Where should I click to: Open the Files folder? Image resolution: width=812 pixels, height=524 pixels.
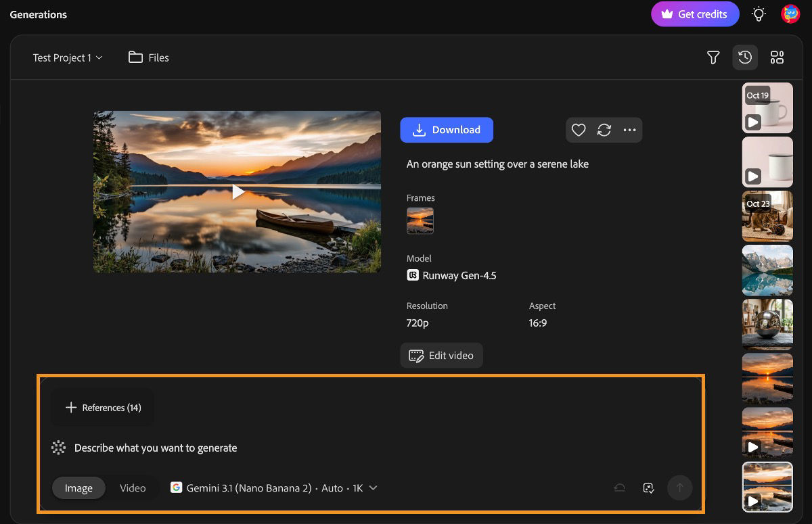click(x=149, y=57)
